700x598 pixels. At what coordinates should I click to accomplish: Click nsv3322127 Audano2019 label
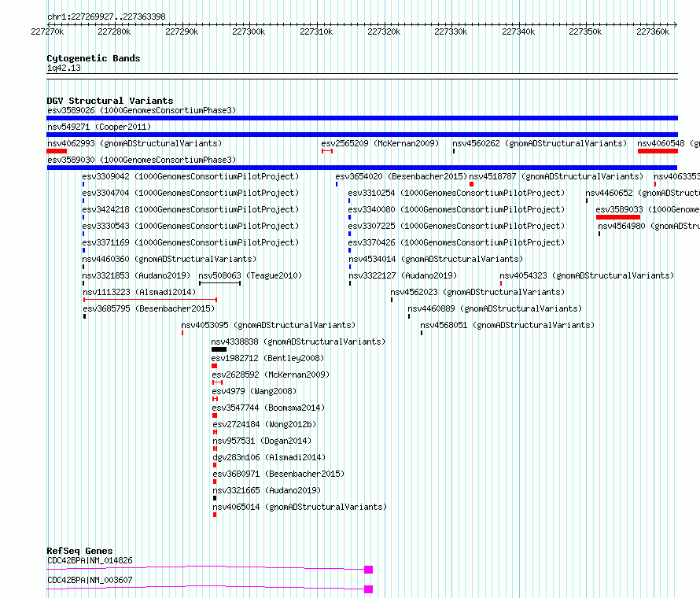(x=403, y=275)
